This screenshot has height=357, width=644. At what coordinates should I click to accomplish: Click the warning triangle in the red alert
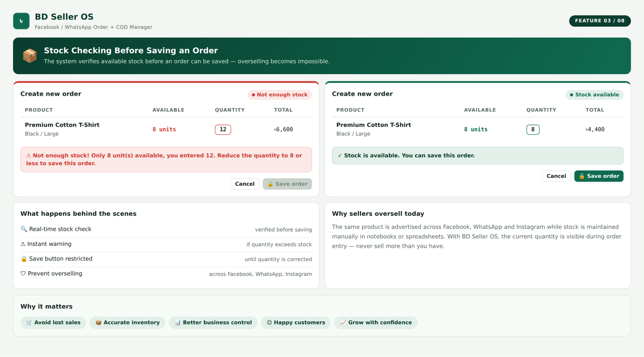pyautogui.click(x=29, y=156)
